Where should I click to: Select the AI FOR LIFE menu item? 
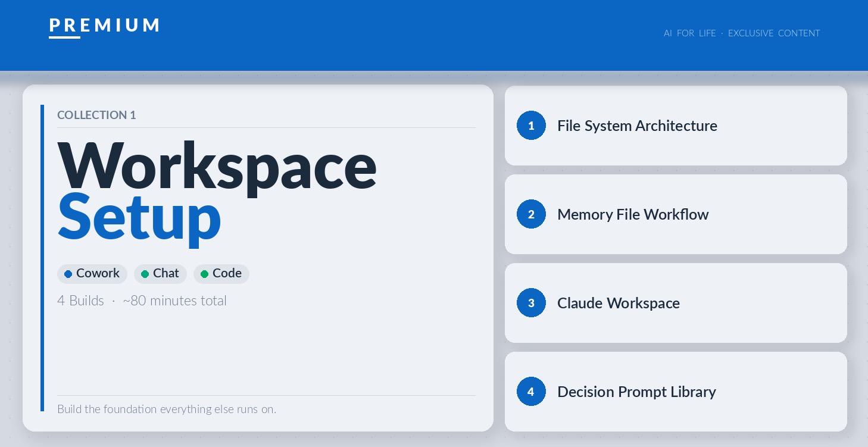click(690, 33)
